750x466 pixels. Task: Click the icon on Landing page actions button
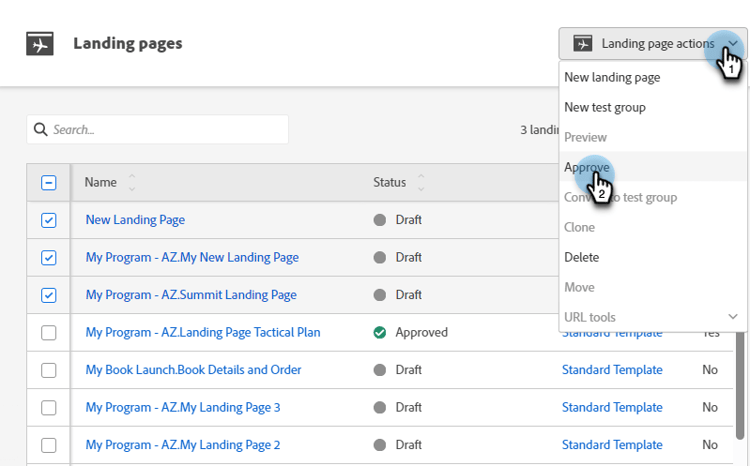(x=582, y=44)
